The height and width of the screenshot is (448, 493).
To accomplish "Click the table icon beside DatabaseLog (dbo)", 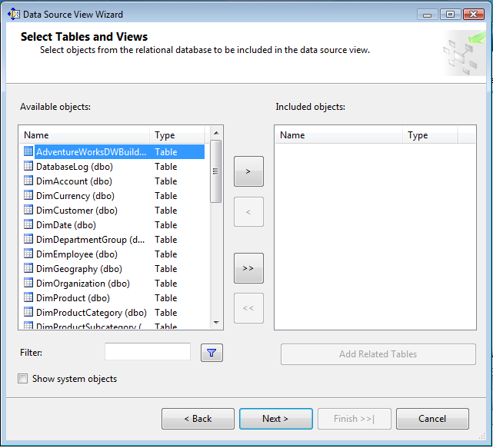I will (x=28, y=166).
